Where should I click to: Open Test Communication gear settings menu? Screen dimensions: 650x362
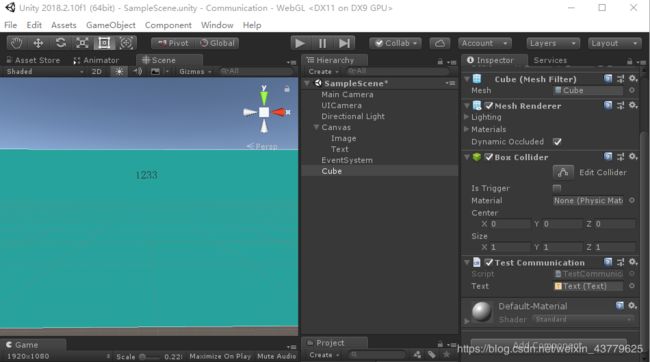pos(633,262)
